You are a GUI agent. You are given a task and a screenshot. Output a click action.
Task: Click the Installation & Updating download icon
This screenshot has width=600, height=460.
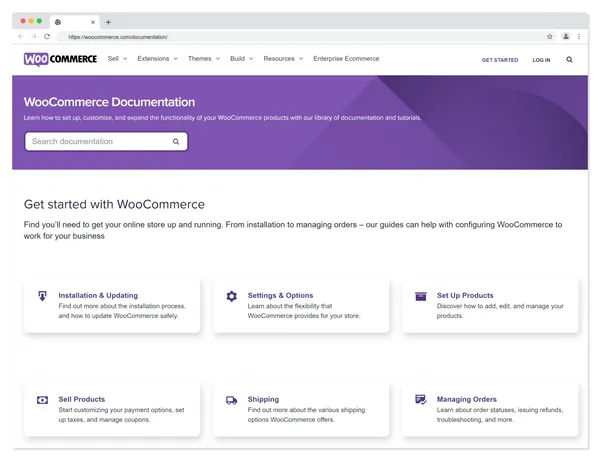click(x=42, y=296)
